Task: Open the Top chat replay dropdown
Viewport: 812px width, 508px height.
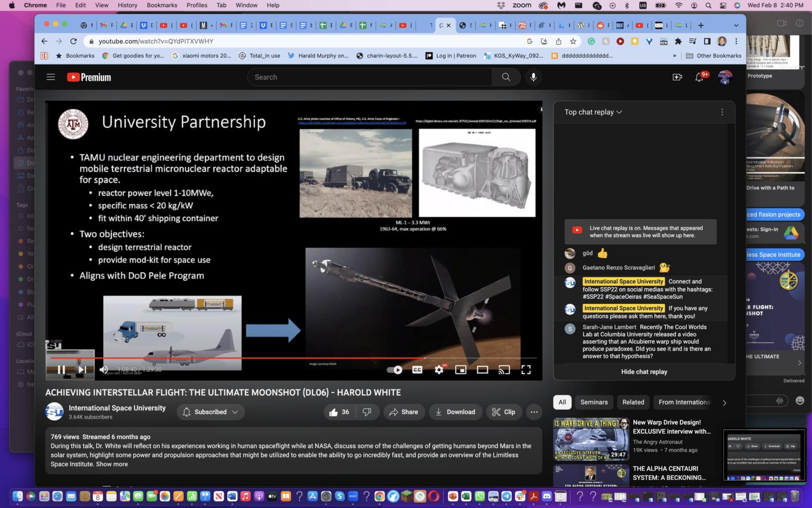Action: tap(592, 112)
